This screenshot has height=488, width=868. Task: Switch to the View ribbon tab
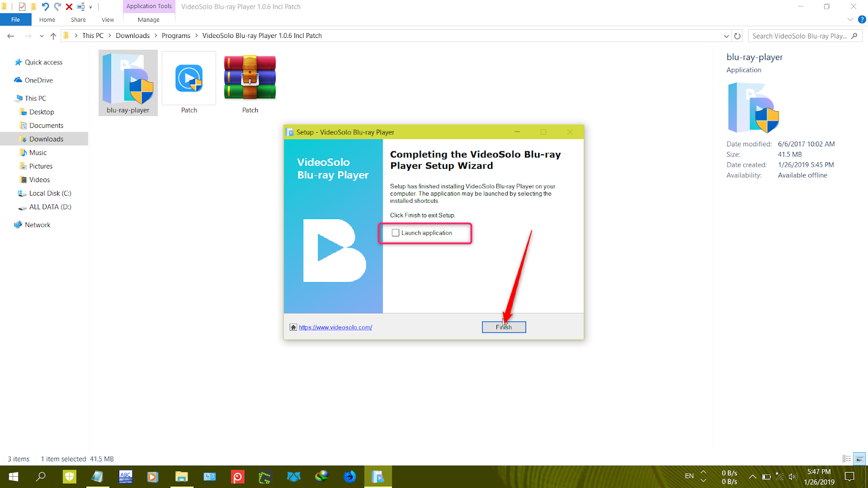108,20
